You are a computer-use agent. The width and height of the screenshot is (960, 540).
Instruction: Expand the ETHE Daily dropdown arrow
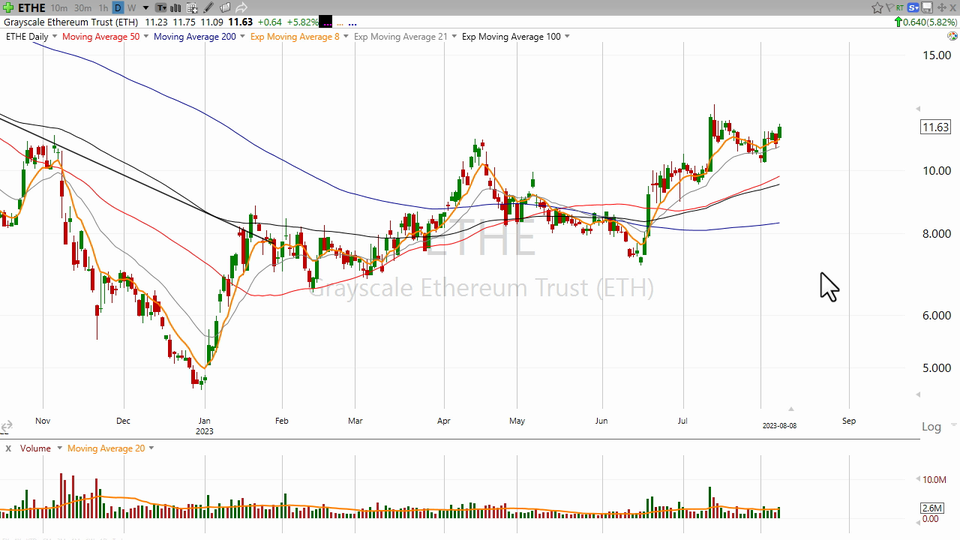pos(54,36)
